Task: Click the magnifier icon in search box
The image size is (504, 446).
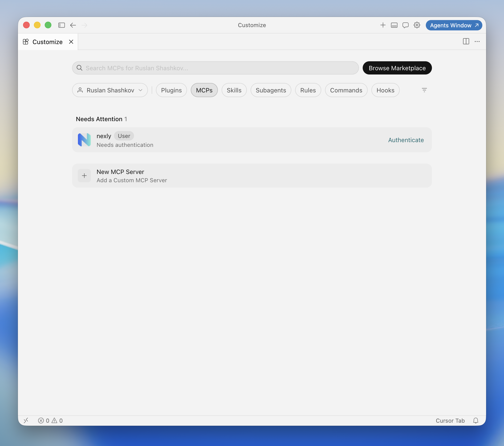Action: [79, 68]
